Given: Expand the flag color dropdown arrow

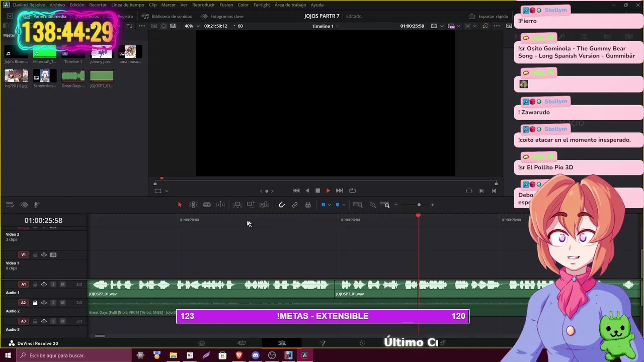Looking at the screenshot, I should point(330,205).
